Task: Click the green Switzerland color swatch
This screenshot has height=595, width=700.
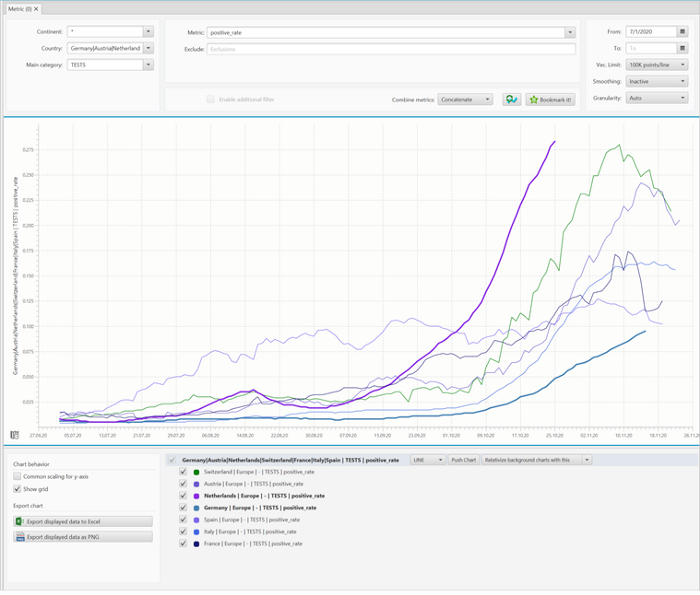Action: coord(197,471)
